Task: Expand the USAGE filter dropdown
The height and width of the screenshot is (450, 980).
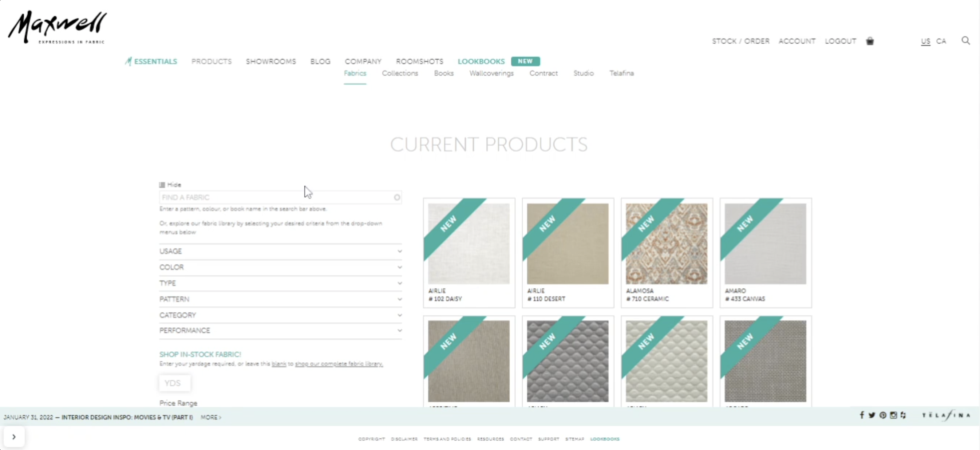Action: (x=280, y=251)
